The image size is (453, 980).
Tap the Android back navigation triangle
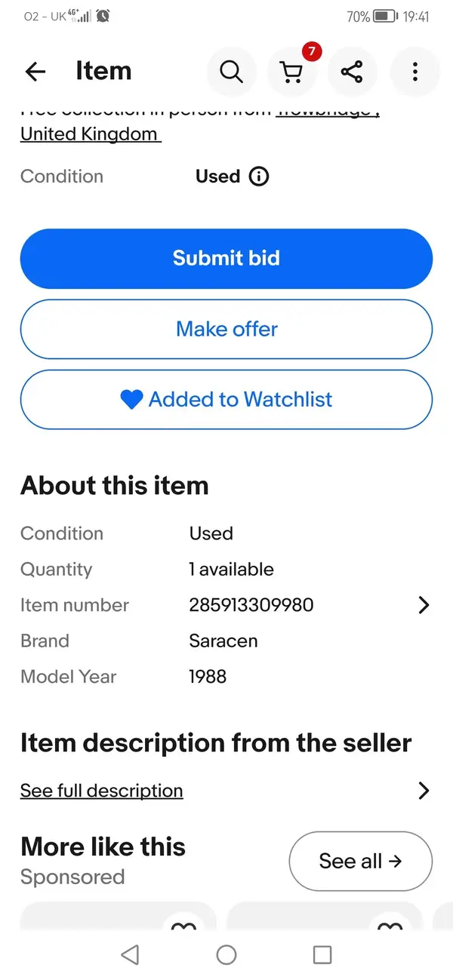coord(130,954)
